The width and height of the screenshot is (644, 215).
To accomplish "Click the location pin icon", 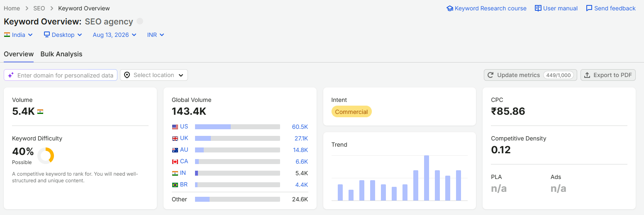I will point(127,75).
